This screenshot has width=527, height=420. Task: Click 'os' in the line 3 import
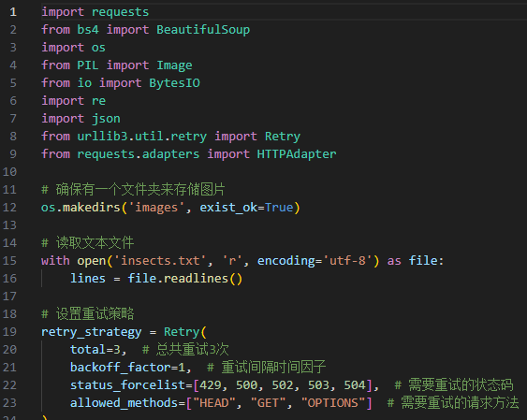pyautogui.click(x=98, y=48)
